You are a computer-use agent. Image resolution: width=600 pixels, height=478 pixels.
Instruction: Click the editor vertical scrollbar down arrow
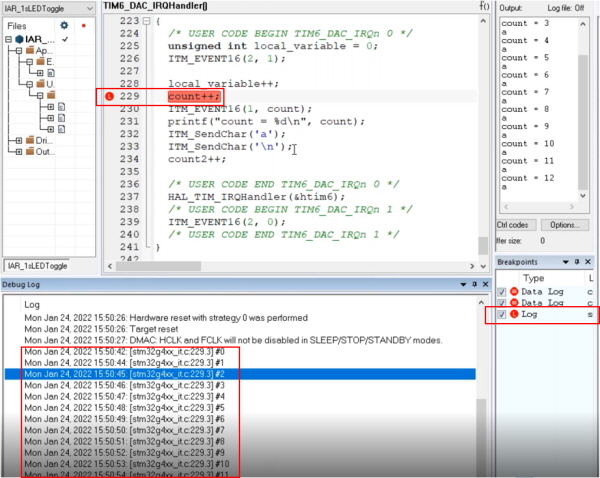(483, 266)
